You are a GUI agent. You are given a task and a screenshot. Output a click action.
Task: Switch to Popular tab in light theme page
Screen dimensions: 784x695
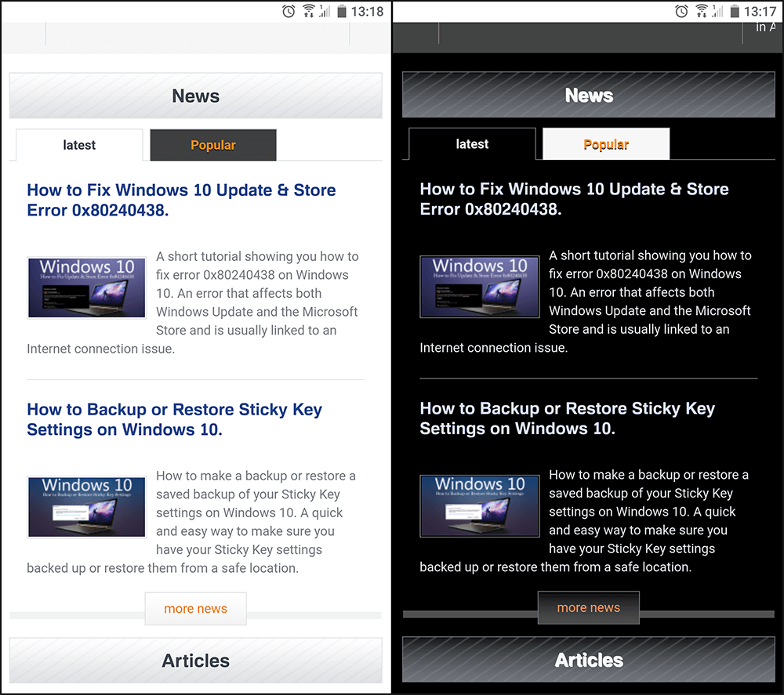[x=213, y=145]
